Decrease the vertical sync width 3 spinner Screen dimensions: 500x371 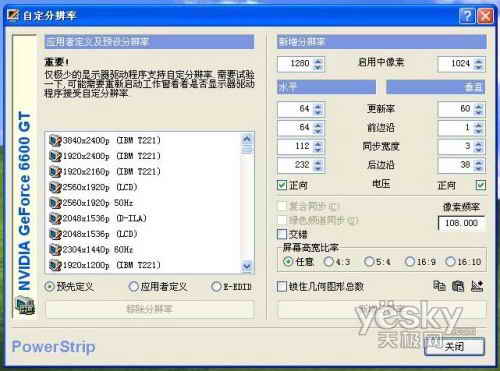[x=478, y=150]
